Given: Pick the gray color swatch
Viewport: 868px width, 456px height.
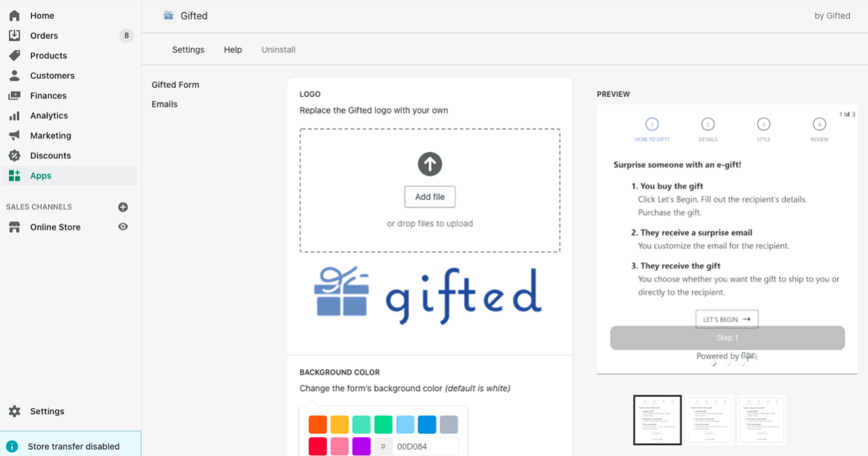Looking at the screenshot, I should click(x=449, y=425).
